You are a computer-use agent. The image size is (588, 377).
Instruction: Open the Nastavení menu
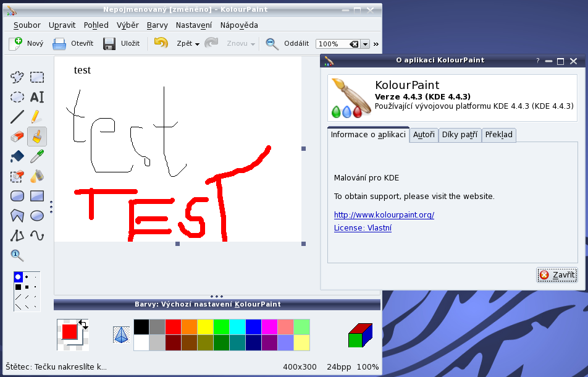pos(194,25)
